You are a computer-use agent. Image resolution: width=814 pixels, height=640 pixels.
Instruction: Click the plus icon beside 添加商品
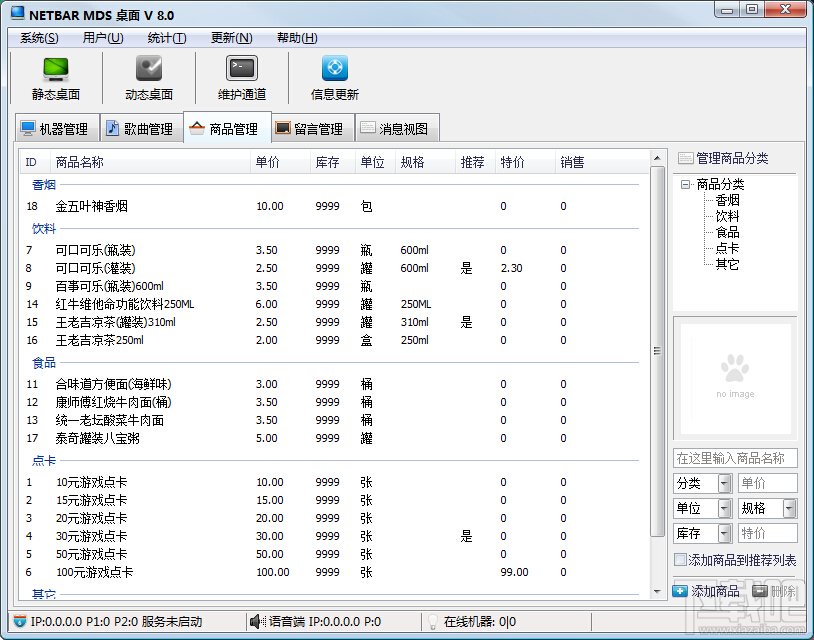(680, 591)
